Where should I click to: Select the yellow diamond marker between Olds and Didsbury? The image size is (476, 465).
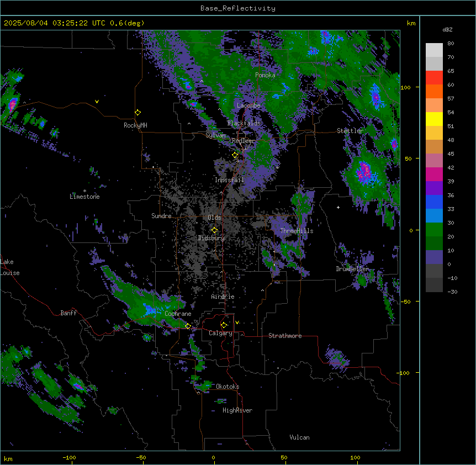pyautogui.click(x=215, y=230)
